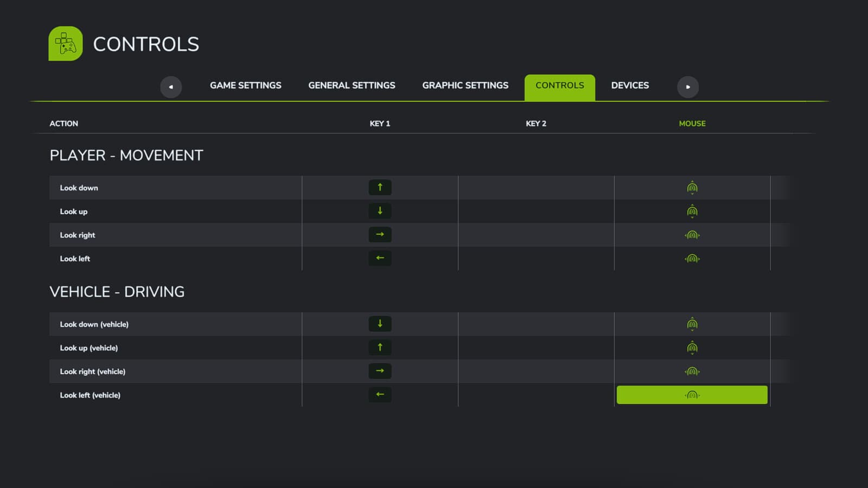Switch to General Settings tab
Image resolution: width=868 pixels, height=488 pixels.
tap(352, 86)
